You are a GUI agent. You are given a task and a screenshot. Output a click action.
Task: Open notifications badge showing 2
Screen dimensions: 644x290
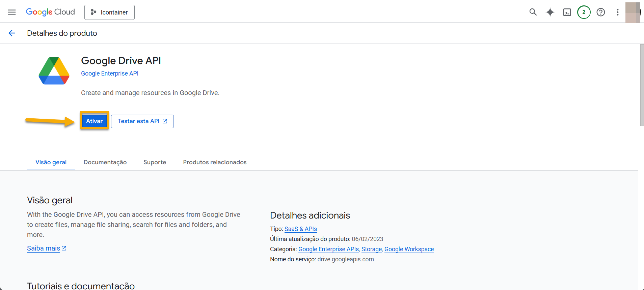click(584, 12)
